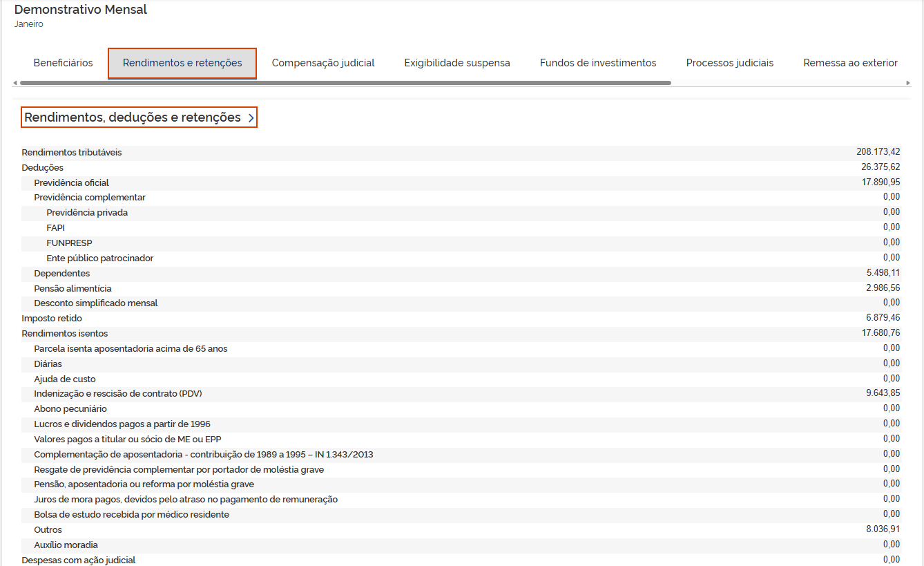
Task: Select the Rendimentos isentos row label
Action: [65, 334]
